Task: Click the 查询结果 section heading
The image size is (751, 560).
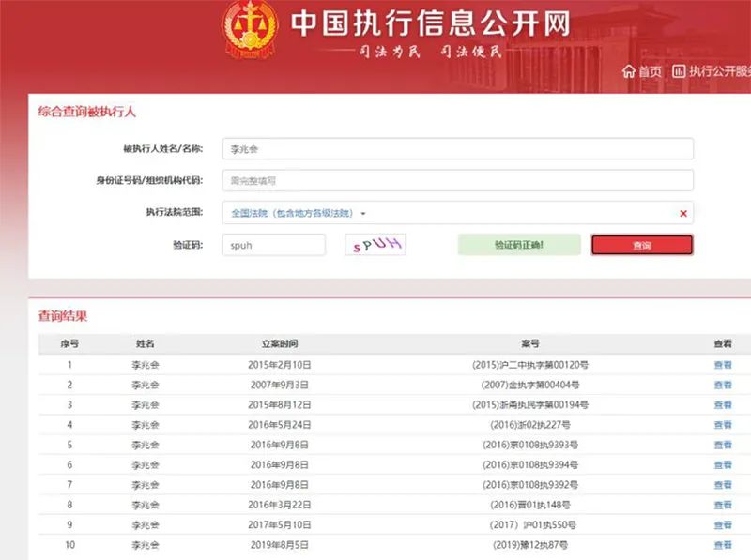Action: (63, 316)
